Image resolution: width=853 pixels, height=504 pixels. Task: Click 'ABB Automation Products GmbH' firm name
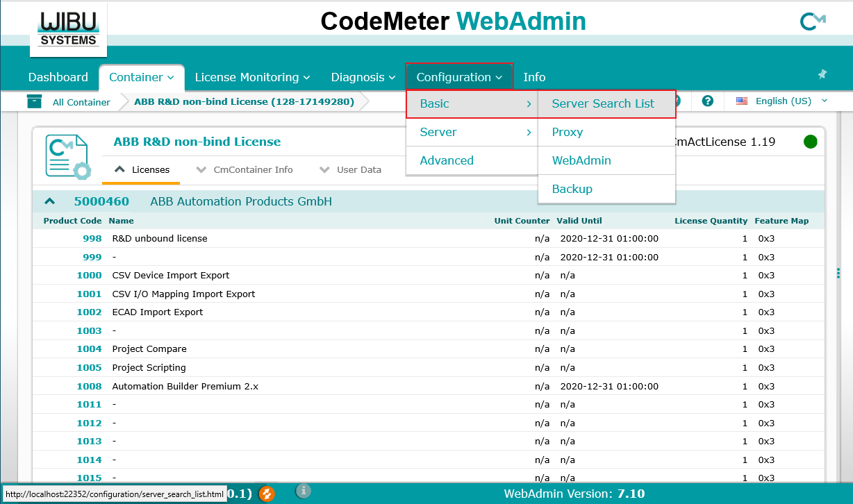[241, 201]
